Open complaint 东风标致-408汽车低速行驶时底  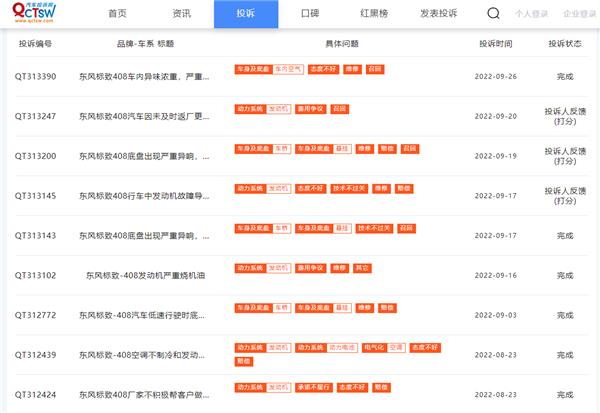click(x=142, y=315)
